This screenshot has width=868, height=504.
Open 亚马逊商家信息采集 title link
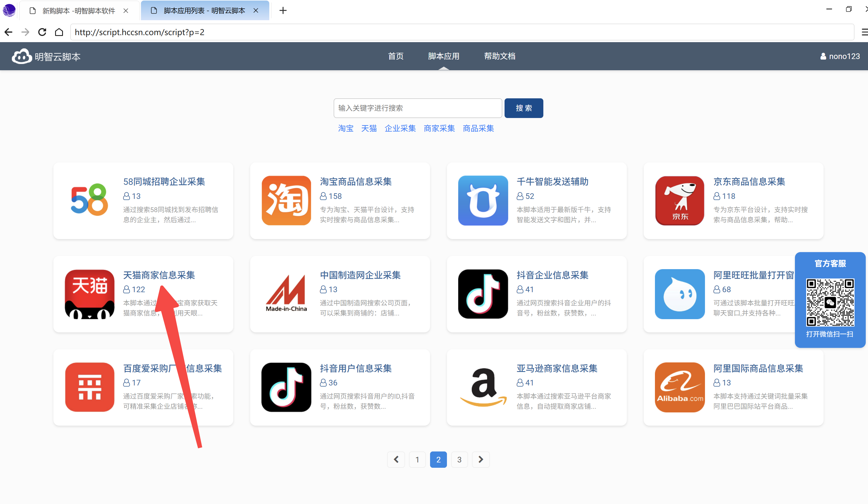click(557, 368)
